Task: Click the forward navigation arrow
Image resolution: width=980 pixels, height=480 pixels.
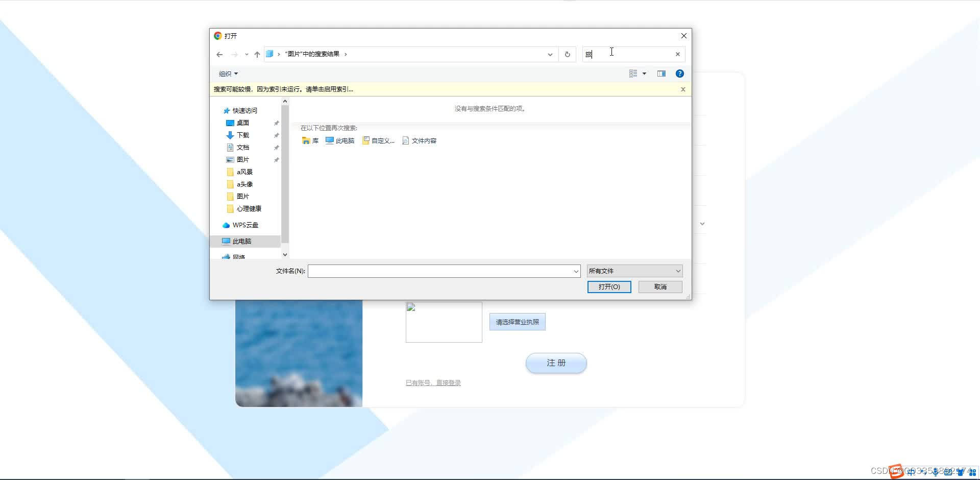Action: point(234,54)
